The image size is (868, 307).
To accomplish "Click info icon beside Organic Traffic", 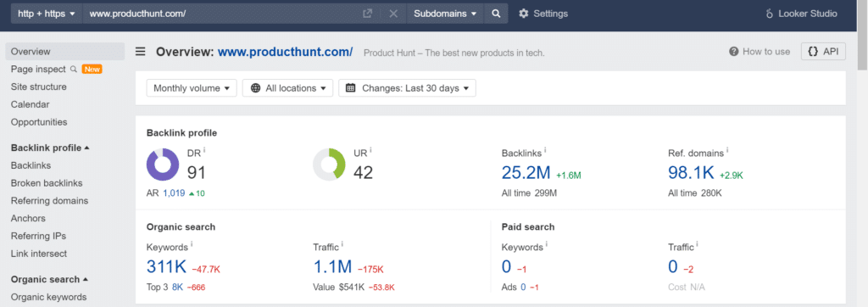I will tap(342, 244).
